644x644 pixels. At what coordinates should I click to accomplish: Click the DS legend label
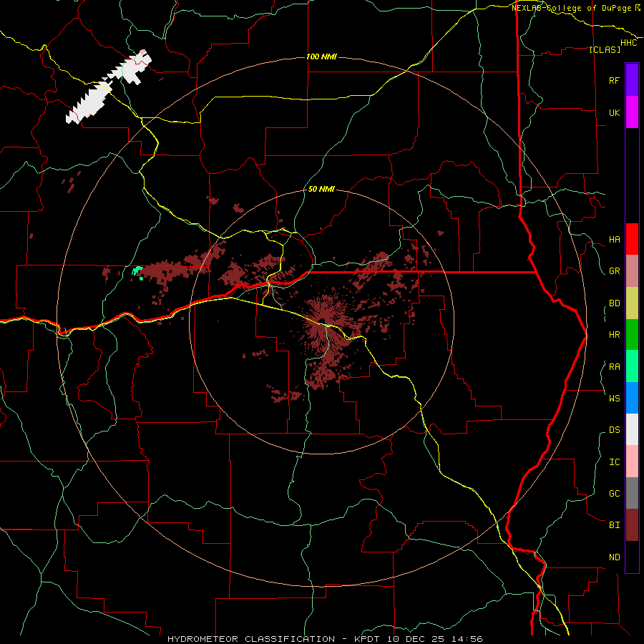tap(614, 430)
